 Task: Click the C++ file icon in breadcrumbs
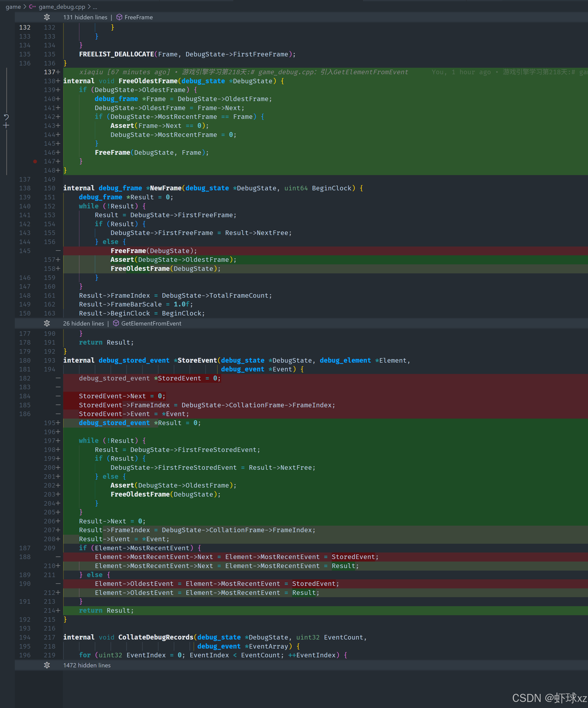click(x=32, y=7)
